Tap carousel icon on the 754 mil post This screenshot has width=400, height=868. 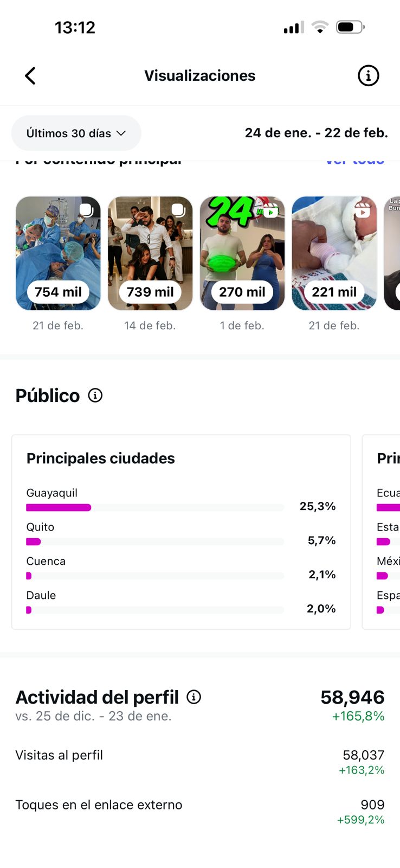tap(86, 210)
